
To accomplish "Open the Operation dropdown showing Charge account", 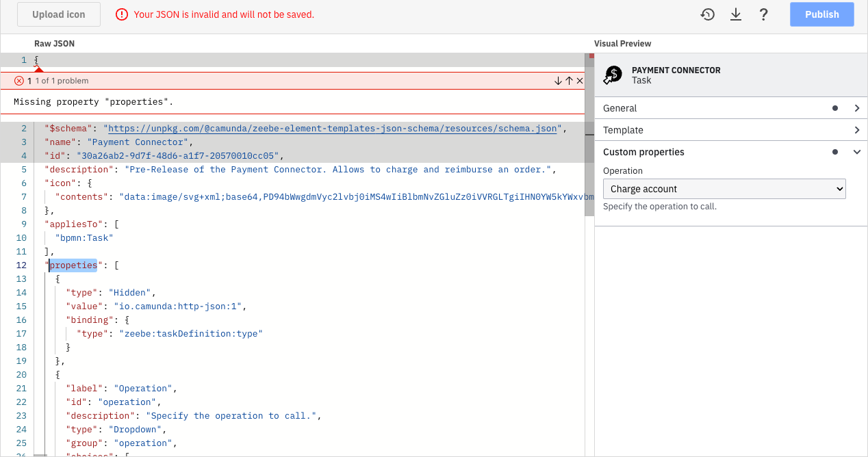I will [724, 188].
